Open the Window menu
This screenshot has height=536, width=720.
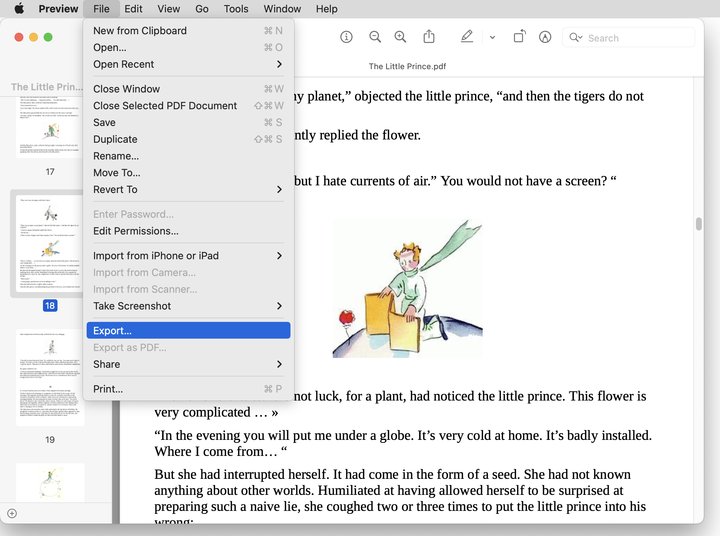tap(282, 9)
